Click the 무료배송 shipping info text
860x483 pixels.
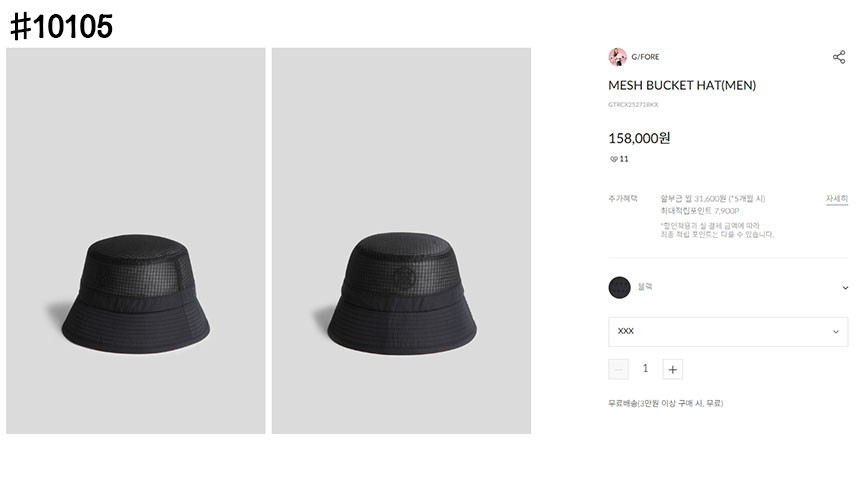665,403
